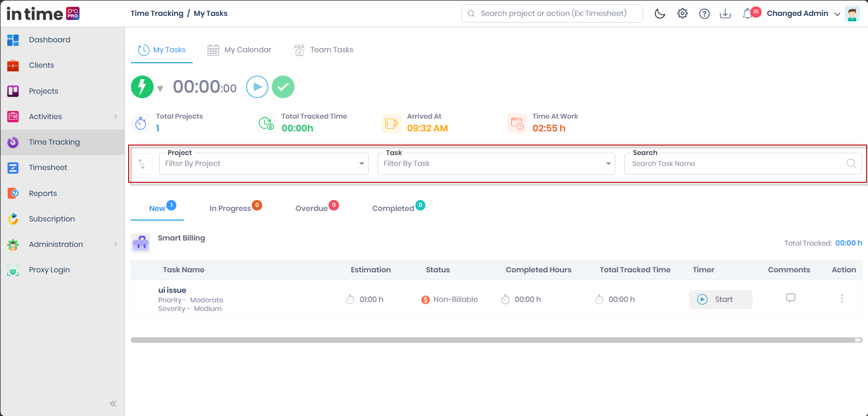This screenshot has height=416, width=868.
Task: Click the green lightning quick-task icon
Action: (x=142, y=87)
